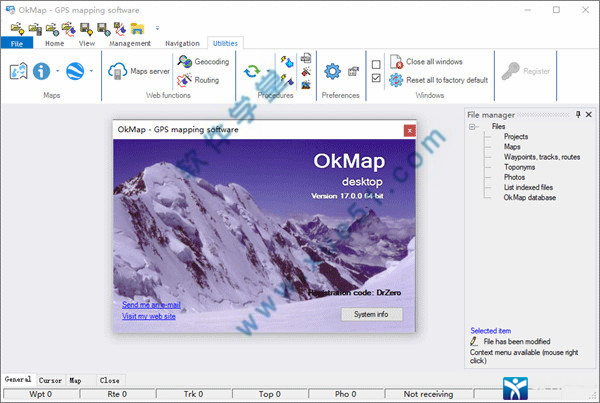Open Preferences gear icon
The image size is (600, 403).
pyautogui.click(x=333, y=71)
